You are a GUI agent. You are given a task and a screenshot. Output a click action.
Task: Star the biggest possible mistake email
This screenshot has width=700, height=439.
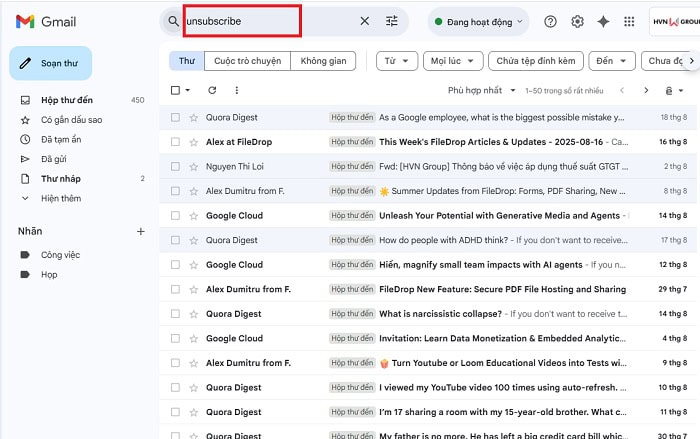193,117
